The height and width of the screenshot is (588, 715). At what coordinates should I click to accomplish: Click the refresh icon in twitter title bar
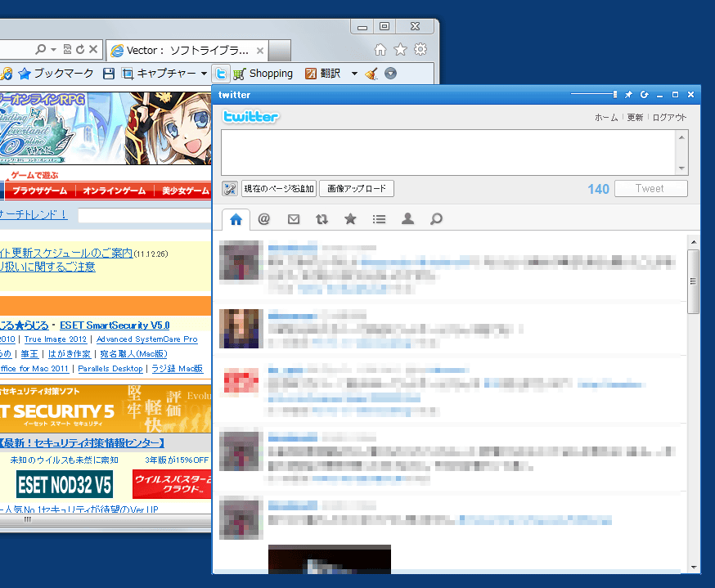(x=644, y=94)
